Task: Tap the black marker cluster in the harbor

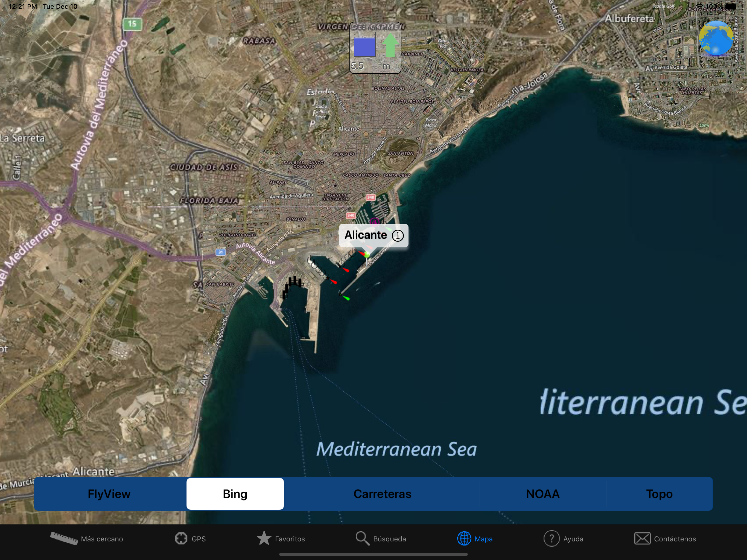Action: point(292,286)
